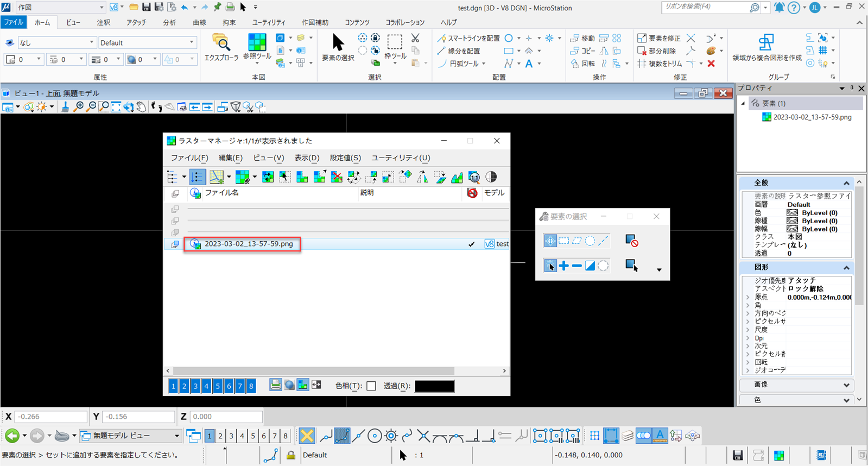
Task: Click the clear selection icon in 要素の選択 dialog
Action: click(631, 241)
